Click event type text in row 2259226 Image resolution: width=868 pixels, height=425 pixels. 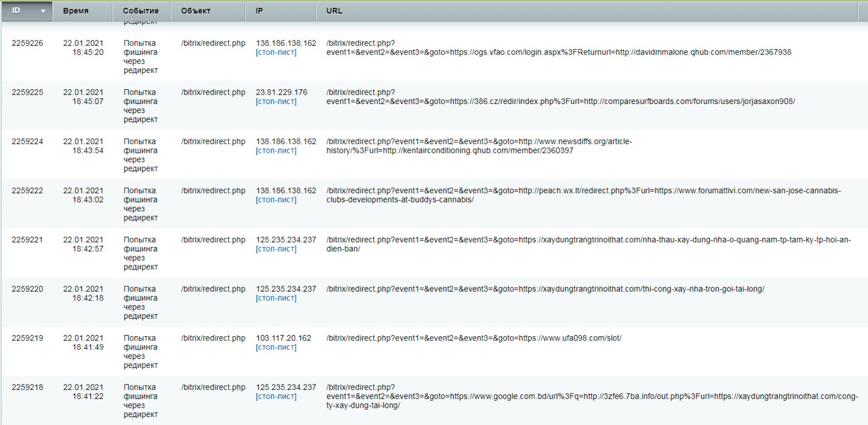[141, 57]
